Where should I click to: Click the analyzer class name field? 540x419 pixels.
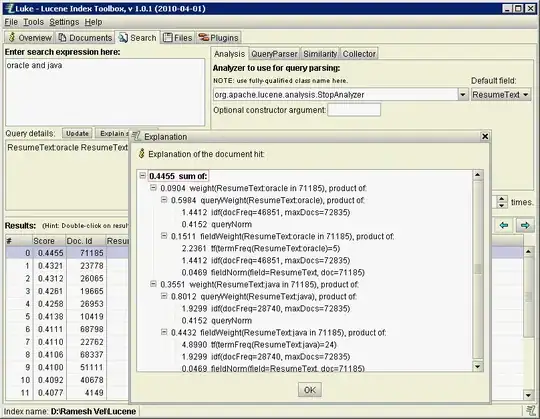tap(335, 94)
